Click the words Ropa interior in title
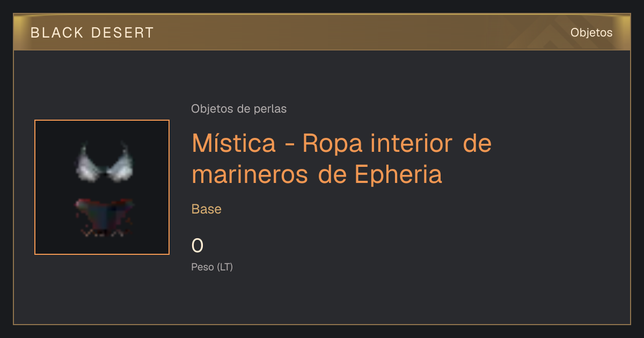Viewport: 644px width, 338px height. pos(377,143)
